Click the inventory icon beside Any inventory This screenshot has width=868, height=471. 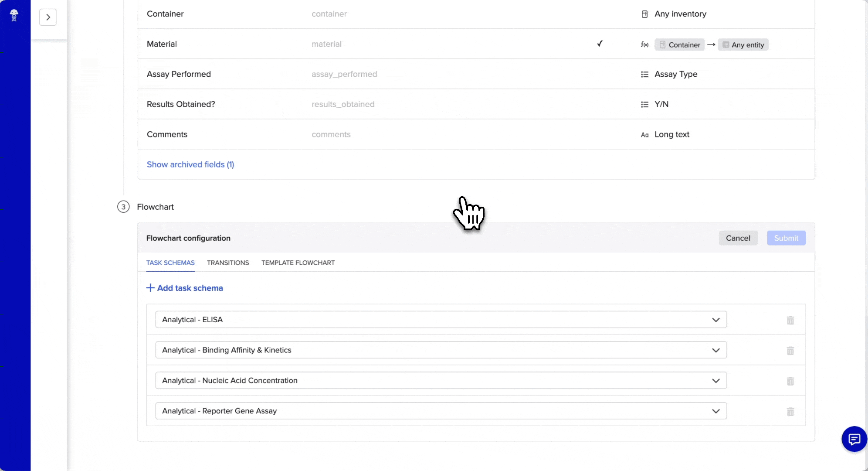pos(646,14)
